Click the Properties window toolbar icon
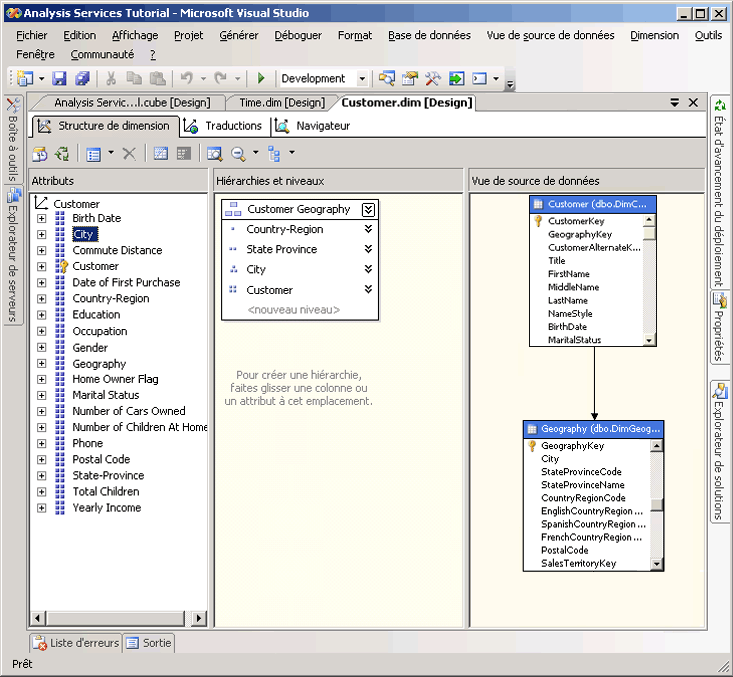 410,78
